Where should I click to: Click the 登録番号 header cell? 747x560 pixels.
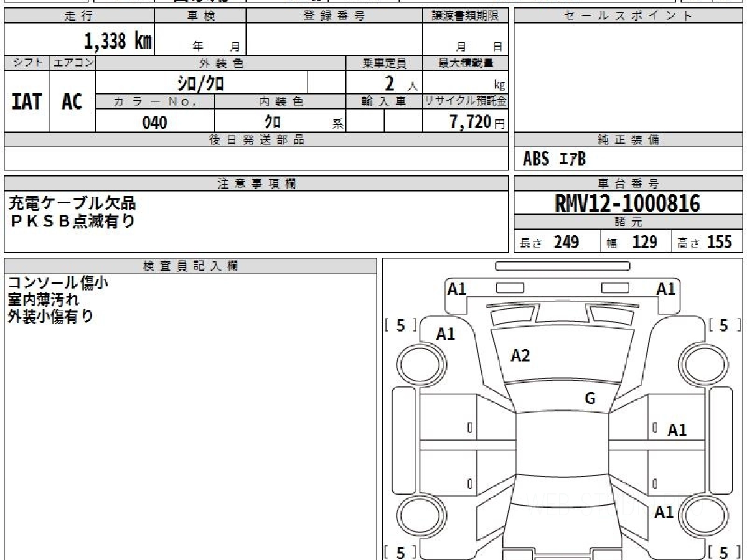tap(334, 16)
